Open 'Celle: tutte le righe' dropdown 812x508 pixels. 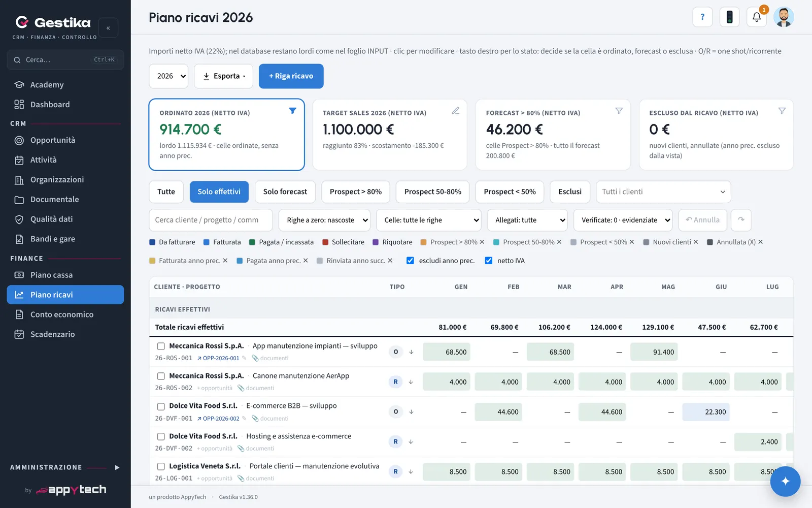pos(429,220)
